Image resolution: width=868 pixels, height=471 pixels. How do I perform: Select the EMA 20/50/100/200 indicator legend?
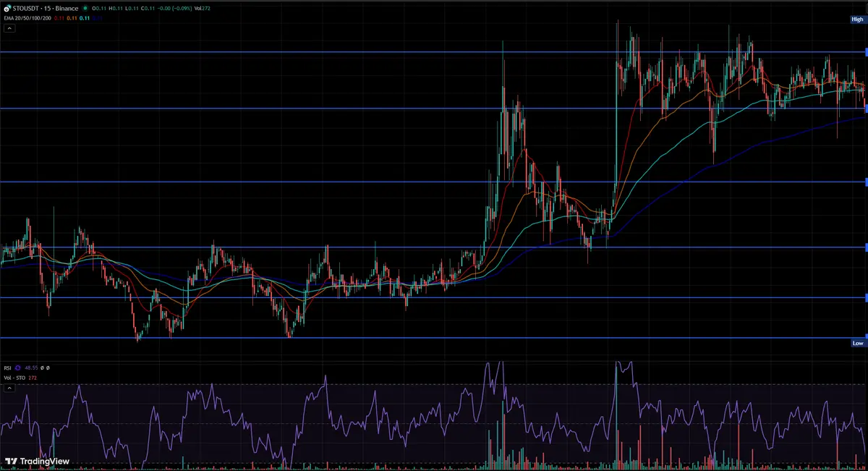coord(27,18)
